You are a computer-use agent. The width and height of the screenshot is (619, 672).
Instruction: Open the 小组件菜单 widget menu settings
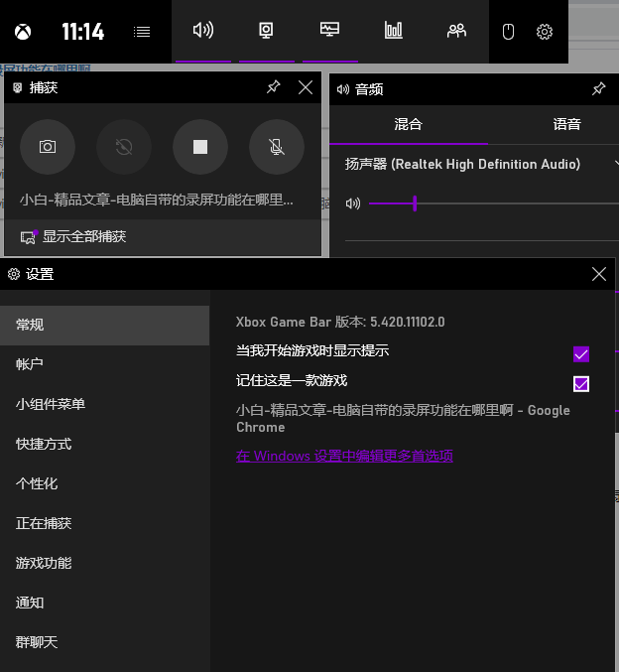[x=104, y=404]
